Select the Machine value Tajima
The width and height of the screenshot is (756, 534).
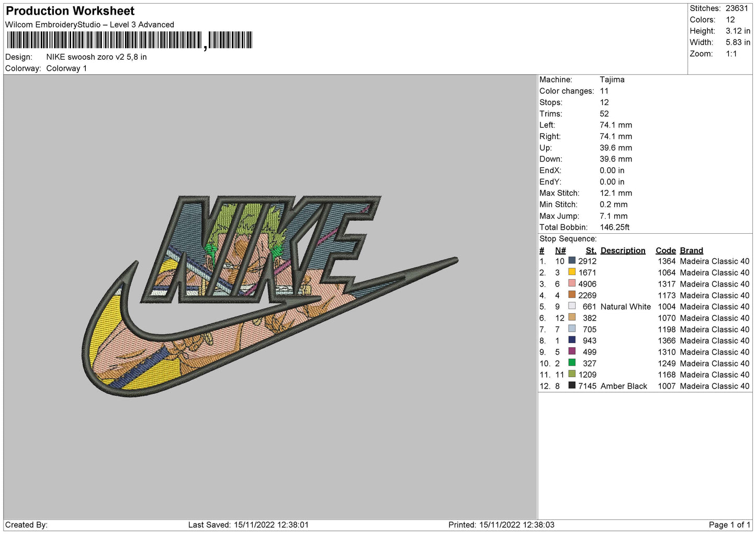(612, 79)
